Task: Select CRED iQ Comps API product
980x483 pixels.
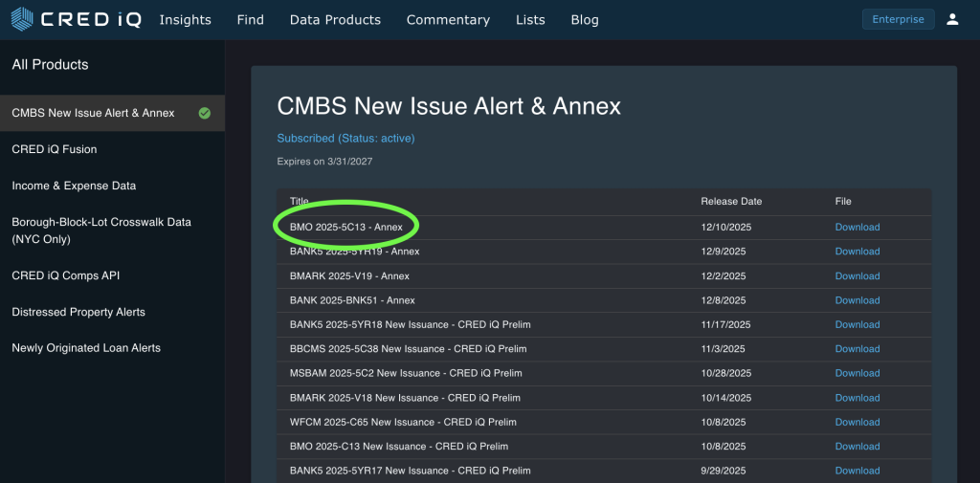Action: [x=65, y=275]
